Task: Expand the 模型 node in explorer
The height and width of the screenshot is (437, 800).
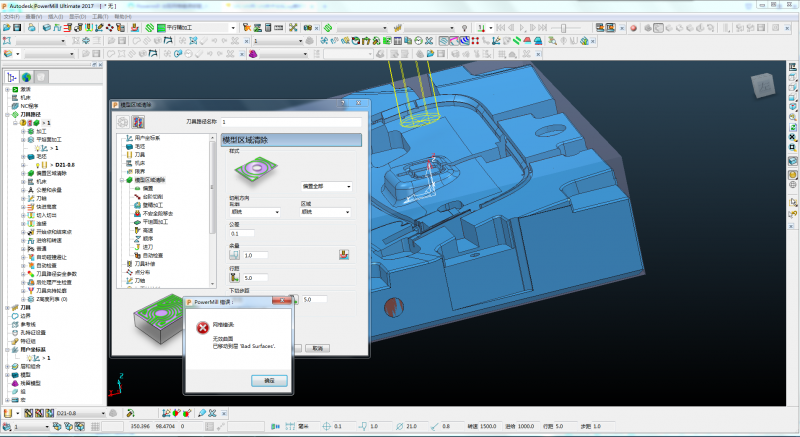Action: point(8,375)
